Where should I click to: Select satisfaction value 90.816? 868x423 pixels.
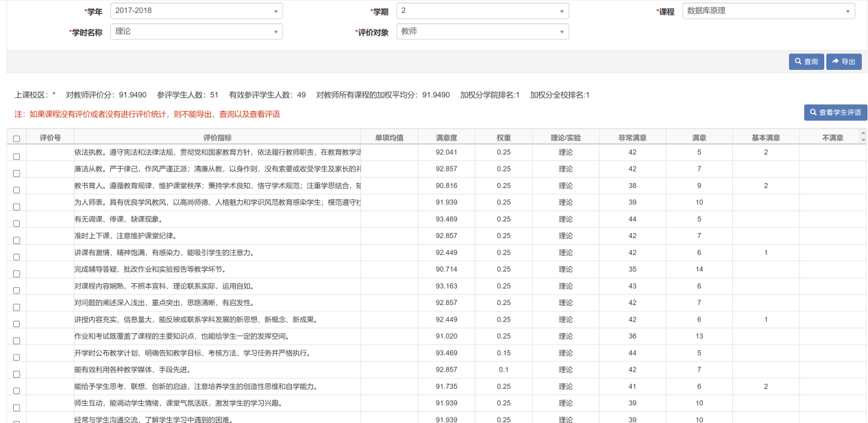tap(446, 186)
